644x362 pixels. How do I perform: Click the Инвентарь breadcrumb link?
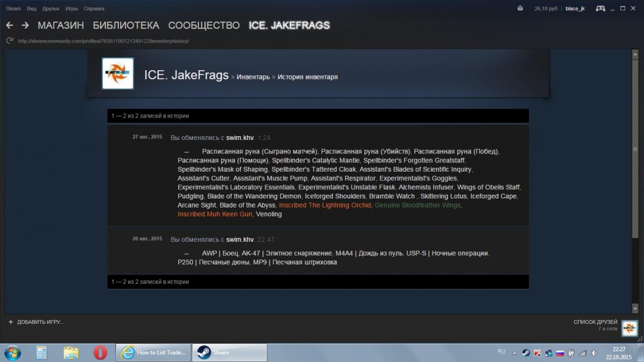point(253,77)
